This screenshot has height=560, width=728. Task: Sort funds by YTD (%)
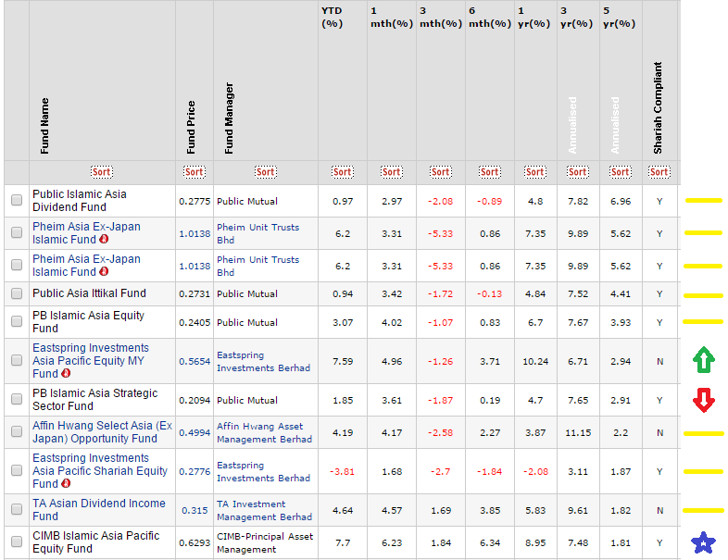pos(343,172)
